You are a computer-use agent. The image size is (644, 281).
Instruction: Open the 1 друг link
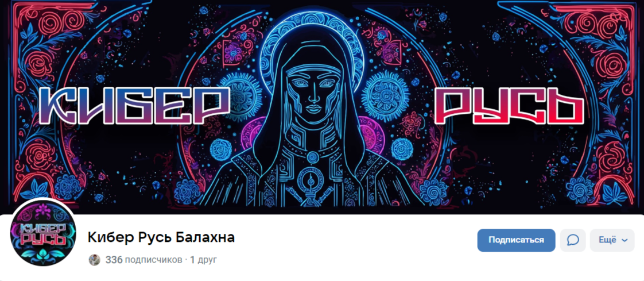point(204,260)
